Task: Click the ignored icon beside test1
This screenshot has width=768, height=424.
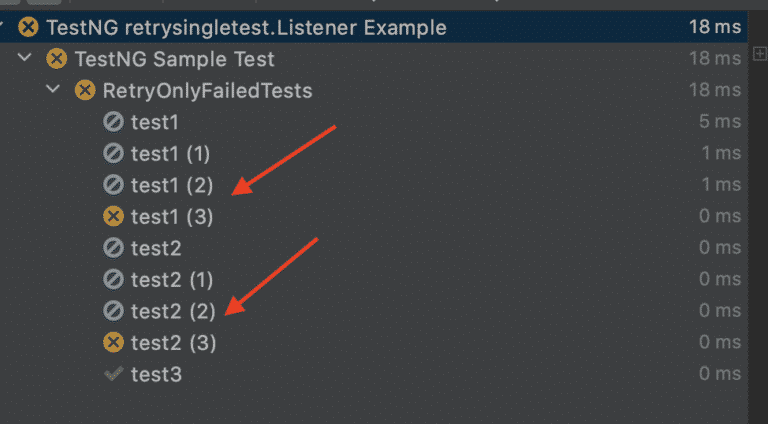Action: point(113,122)
